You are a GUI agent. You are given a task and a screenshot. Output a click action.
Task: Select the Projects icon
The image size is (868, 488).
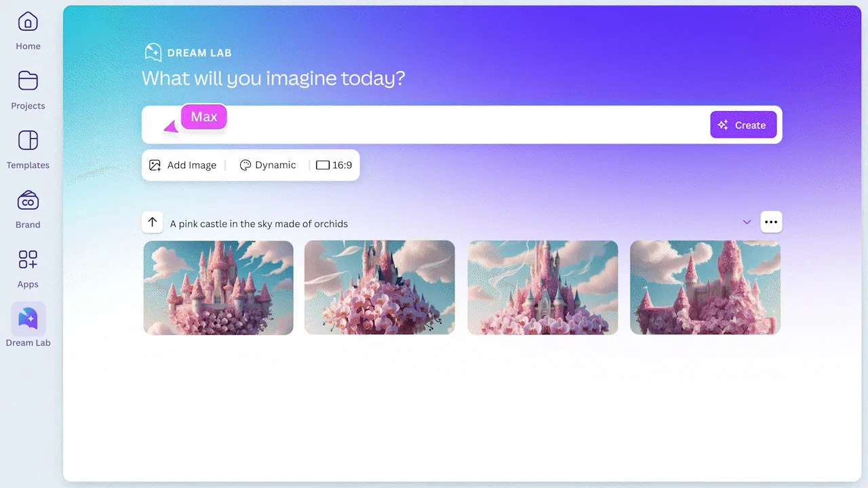click(28, 81)
